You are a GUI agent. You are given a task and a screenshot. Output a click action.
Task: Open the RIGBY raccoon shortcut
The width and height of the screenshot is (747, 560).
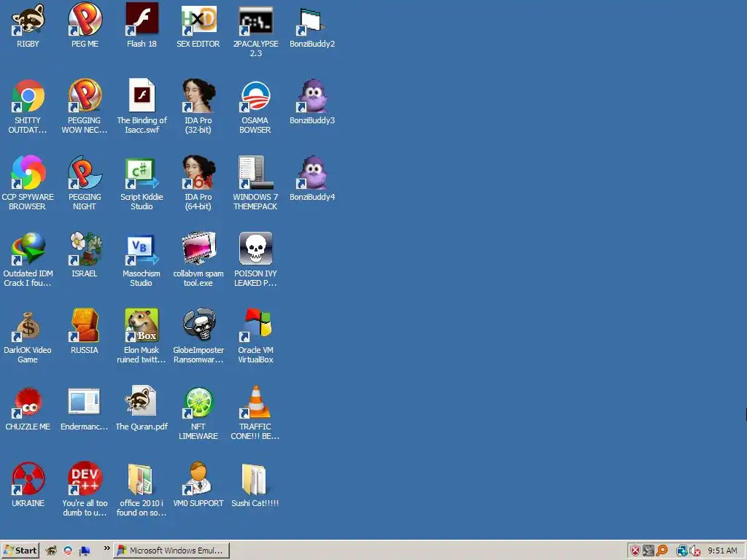tap(28, 20)
